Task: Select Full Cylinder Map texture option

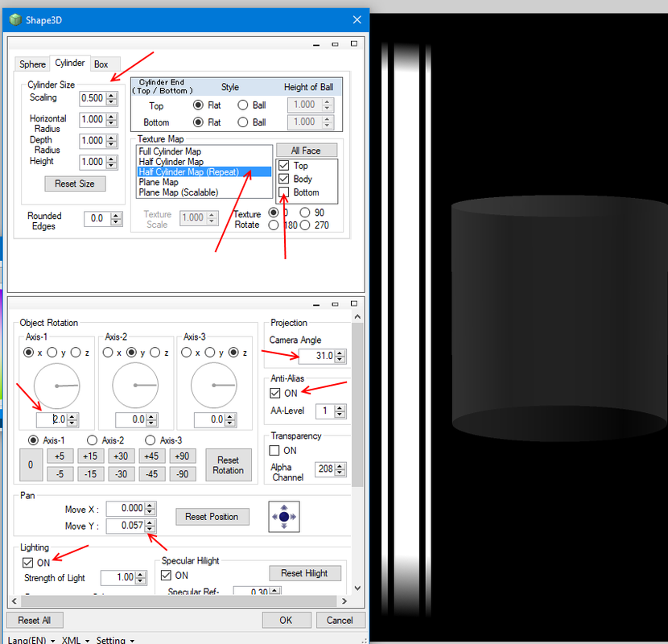Action: pos(204,151)
